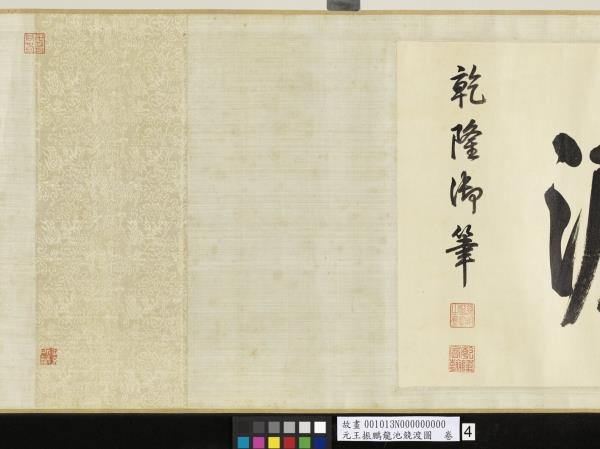This screenshot has width=600, height=449.
Task: Click the calligraphy character 筆
Action: (462, 255)
